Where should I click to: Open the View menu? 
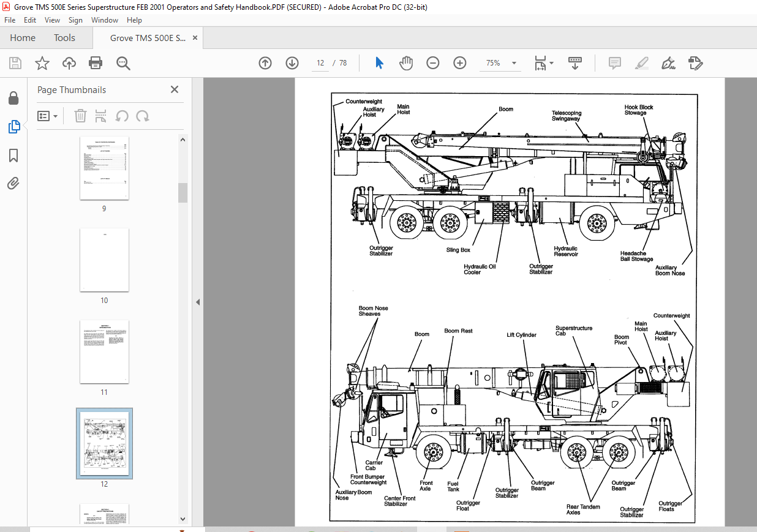click(52, 20)
